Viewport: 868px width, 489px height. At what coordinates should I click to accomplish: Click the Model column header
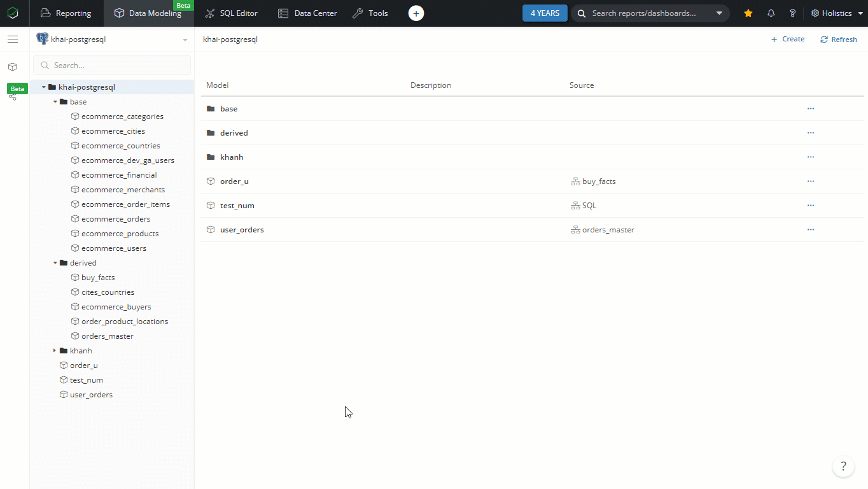tap(217, 85)
